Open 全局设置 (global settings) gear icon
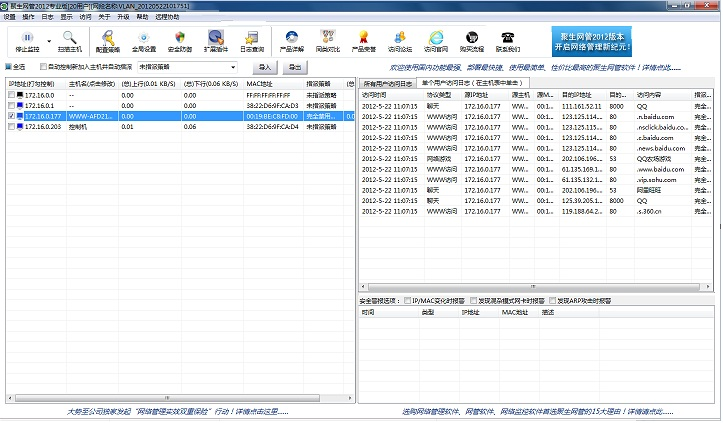The image size is (723, 423). pos(144,42)
